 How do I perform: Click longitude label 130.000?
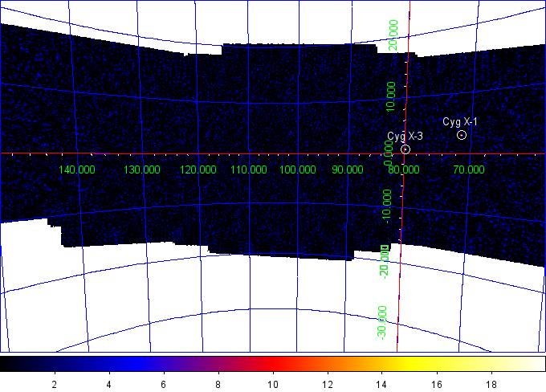(x=142, y=169)
